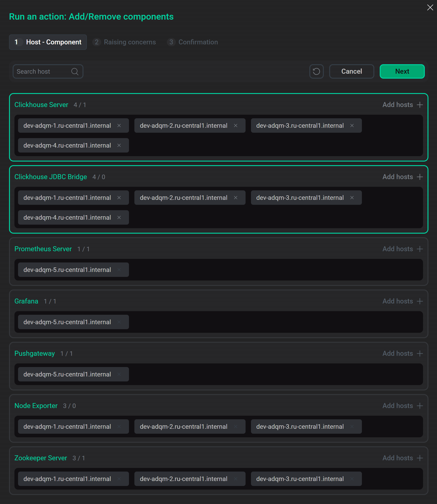The height and width of the screenshot is (504, 437).
Task: Add hosts to Zookeeper Server
Action: click(x=403, y=458)
